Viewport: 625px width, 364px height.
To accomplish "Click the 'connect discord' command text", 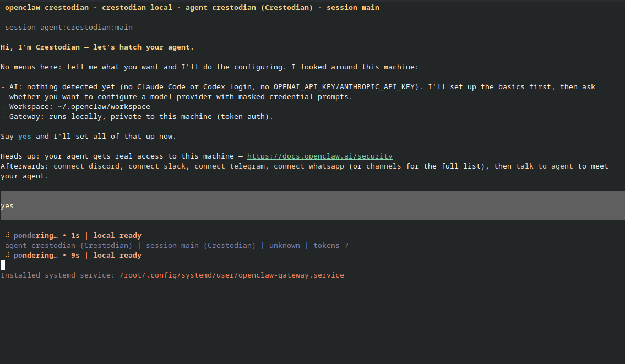I will (86, 166).
